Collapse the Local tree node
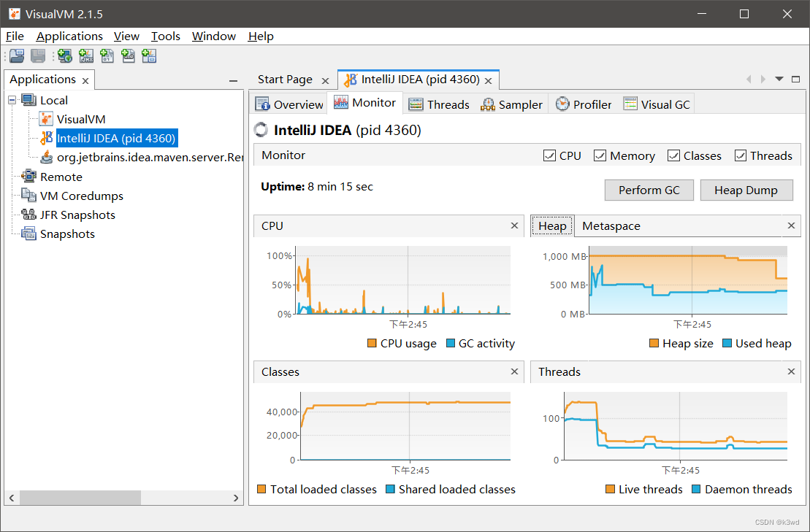This screenshot has width=810, height=532. [12, 100]
